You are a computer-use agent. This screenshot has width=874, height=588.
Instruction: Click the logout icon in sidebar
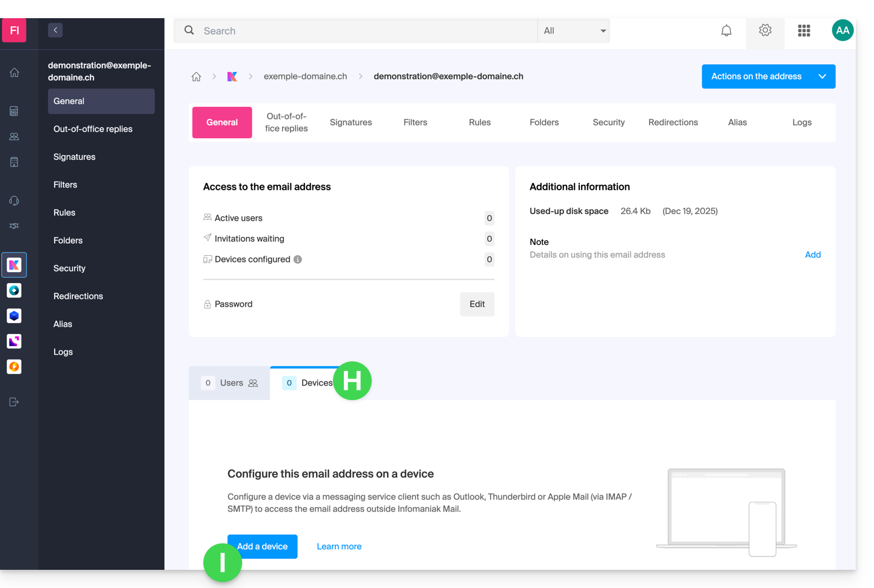15,402
